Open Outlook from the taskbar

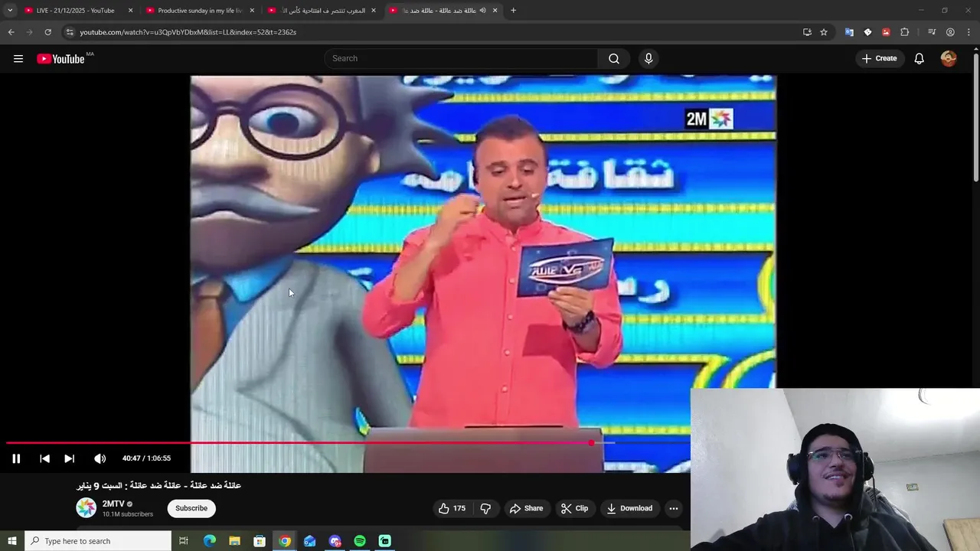pos(309,541)
